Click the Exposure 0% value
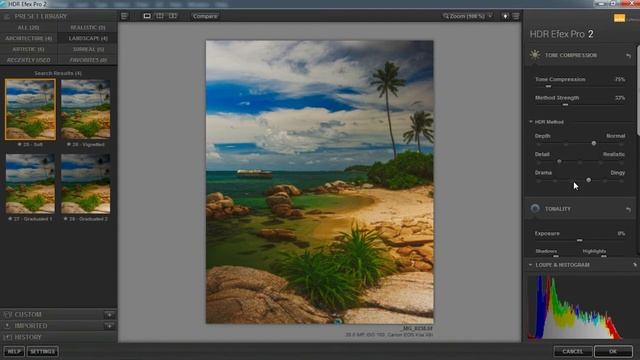 tap(621, 233)
